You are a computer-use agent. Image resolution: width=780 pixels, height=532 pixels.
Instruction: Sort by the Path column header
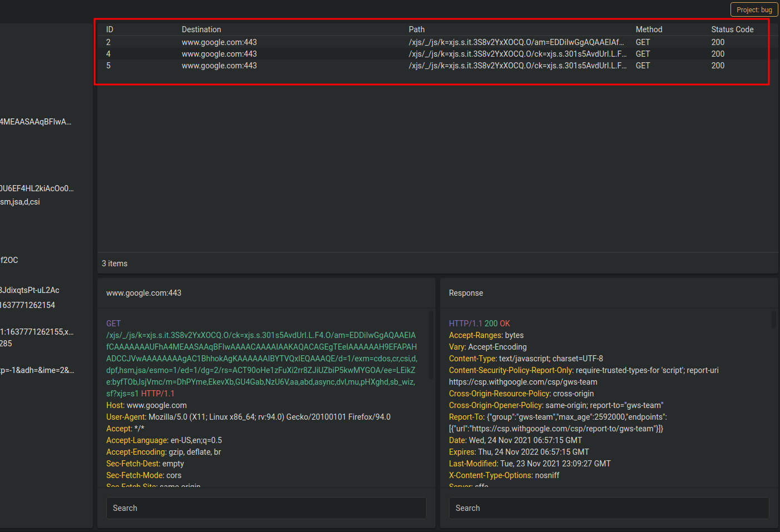416,29
